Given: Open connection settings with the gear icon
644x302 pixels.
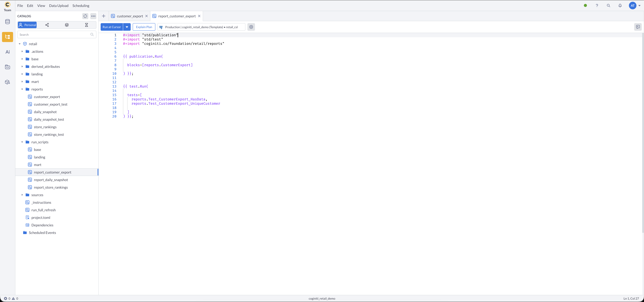Looking at the screenshot, I should (x=251, y=27).
